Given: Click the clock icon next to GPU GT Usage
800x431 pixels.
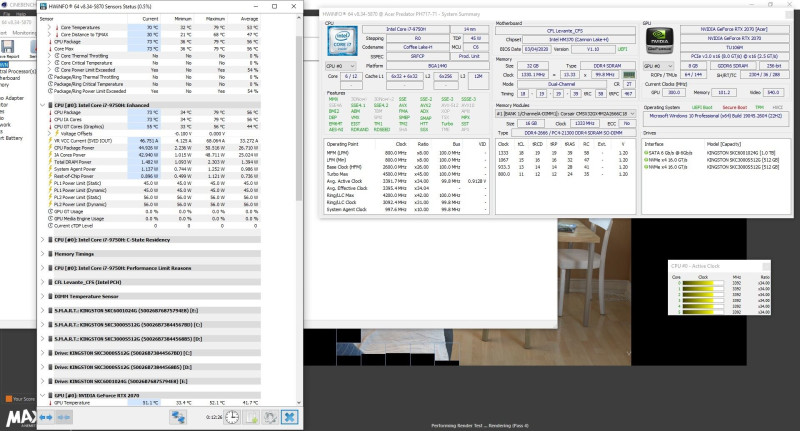Looking at the screenshot, I should point(50,211).
